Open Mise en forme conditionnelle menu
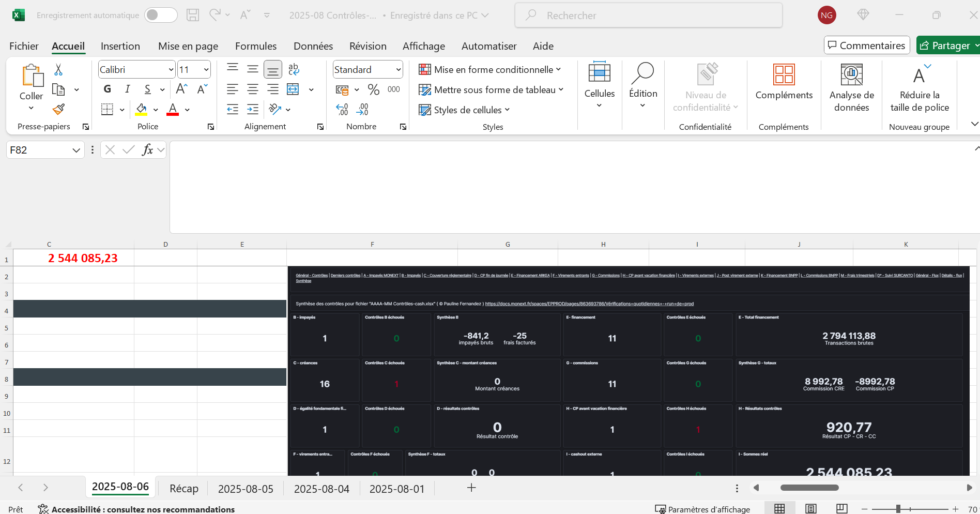The width and height of the screenshot is (980, 514). point(489,69)
